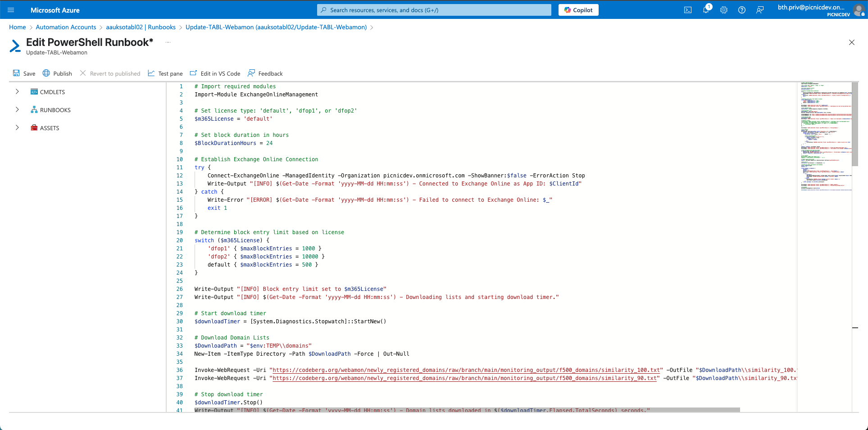
Task: Close the Edit PowerShell Runbook blade
Action: 851,42
